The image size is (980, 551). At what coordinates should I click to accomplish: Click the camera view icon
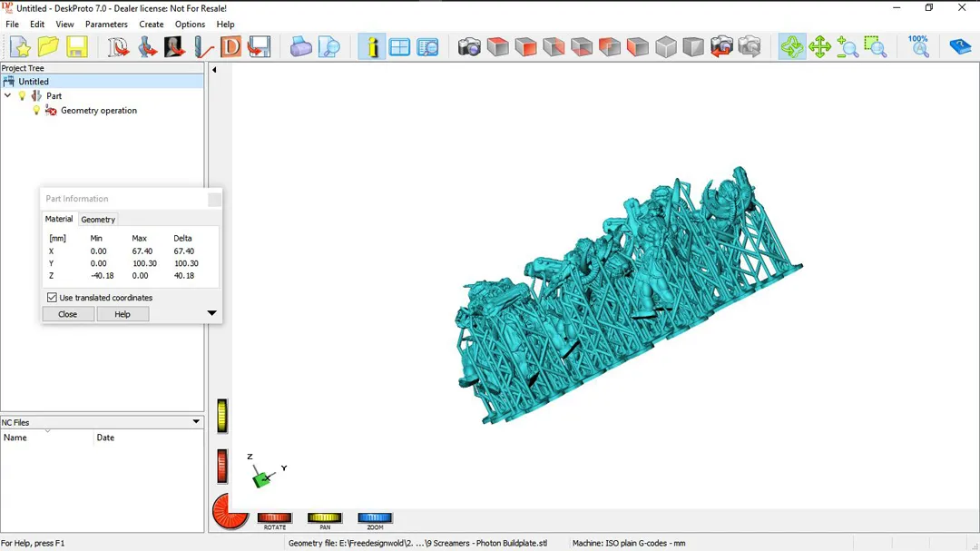coord(469,47)
